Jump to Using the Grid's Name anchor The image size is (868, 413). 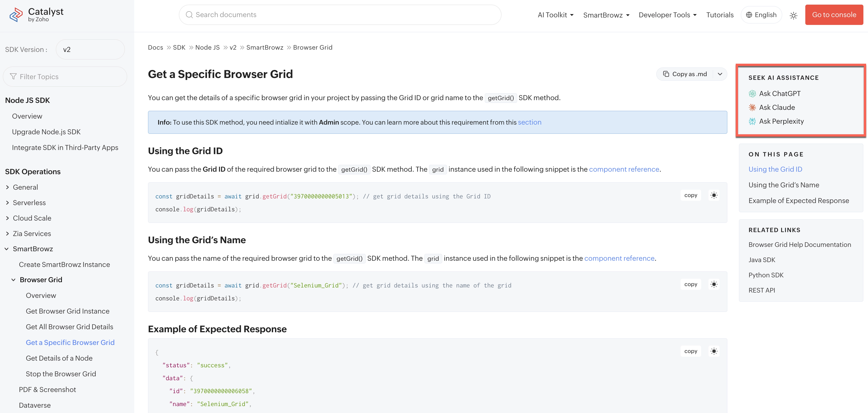click(x=784, y=185)
